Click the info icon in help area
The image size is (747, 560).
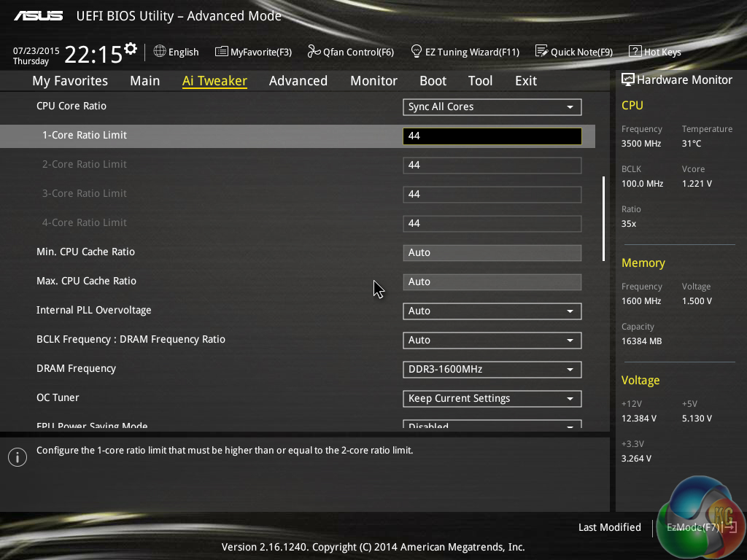[18, 457]
